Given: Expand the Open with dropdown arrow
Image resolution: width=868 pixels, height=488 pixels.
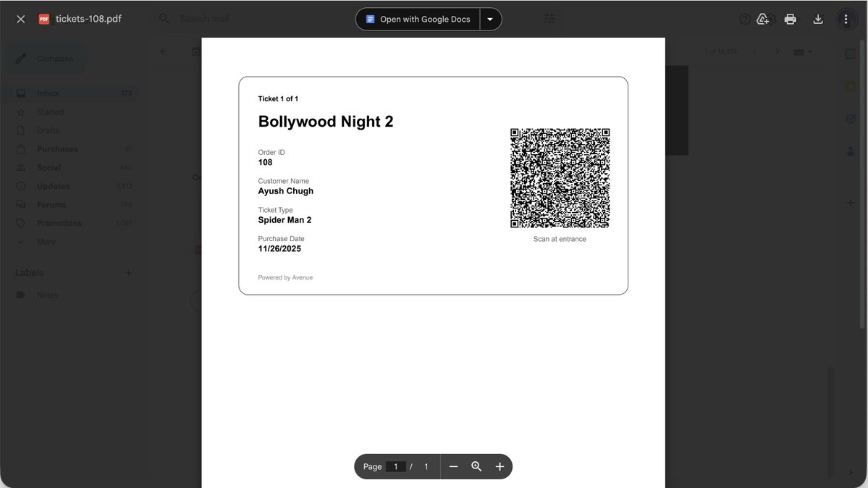Looking at the screenshot, I should 490,20.
